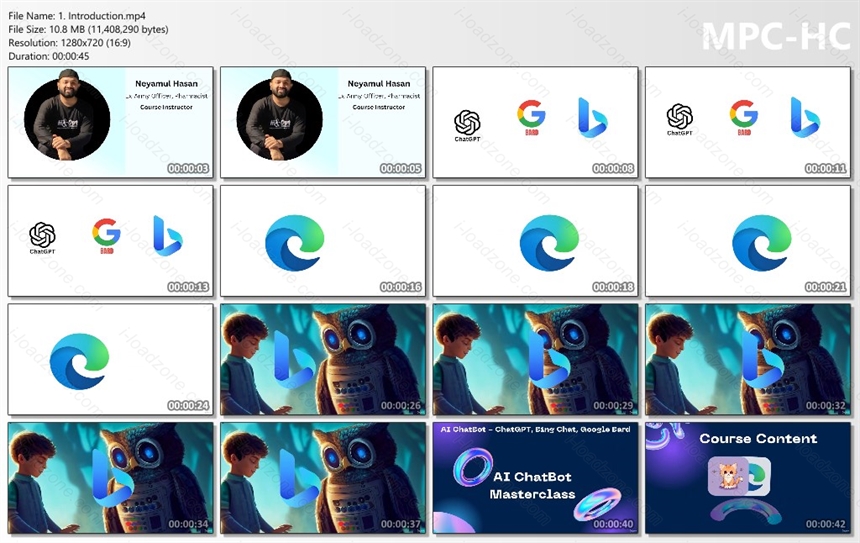Select the ChatGPT logo in the 00:00:13 frame
Image resolution: width=860 pixels, height=543 pixels.
tap(42, 238)
